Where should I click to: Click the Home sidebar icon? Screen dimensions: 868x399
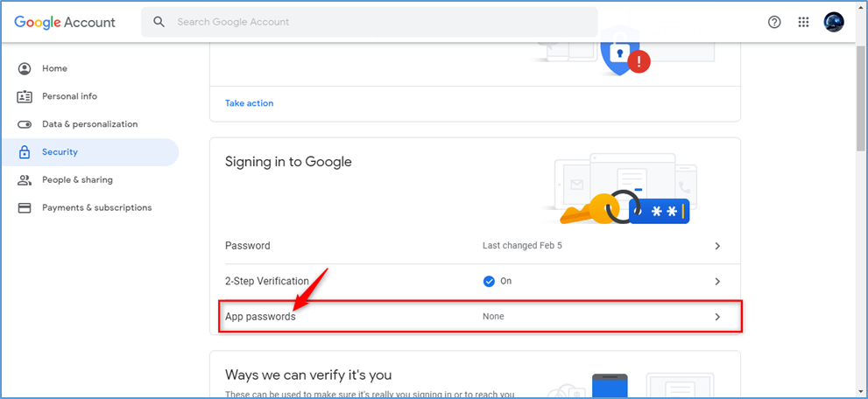[x=25, y=68]
